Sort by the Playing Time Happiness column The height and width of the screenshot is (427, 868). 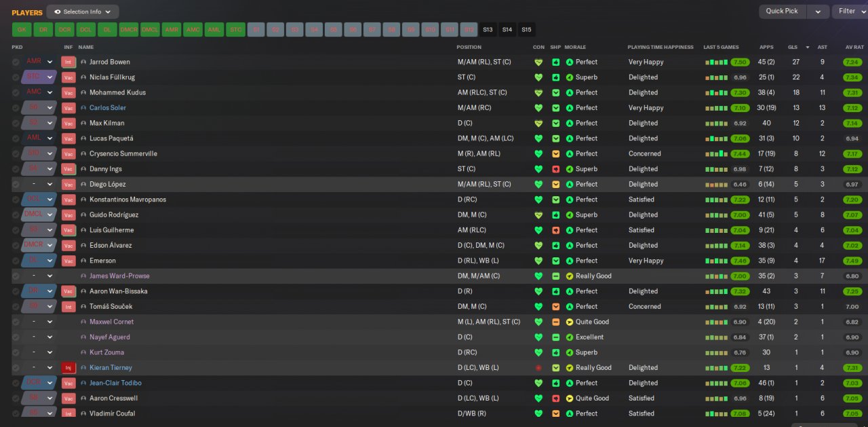point(660,48)
